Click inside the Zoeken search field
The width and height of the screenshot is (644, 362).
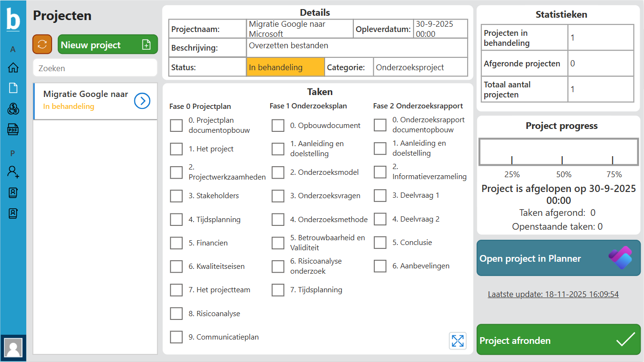pyautogui.click(x=95, y=68)
